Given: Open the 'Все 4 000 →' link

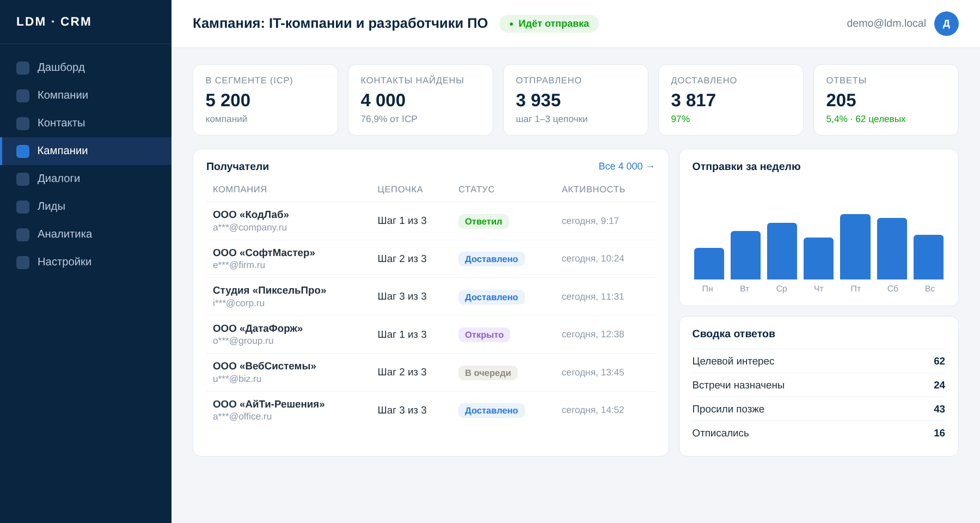Looking at the screenshot, I should pos(627,166).
